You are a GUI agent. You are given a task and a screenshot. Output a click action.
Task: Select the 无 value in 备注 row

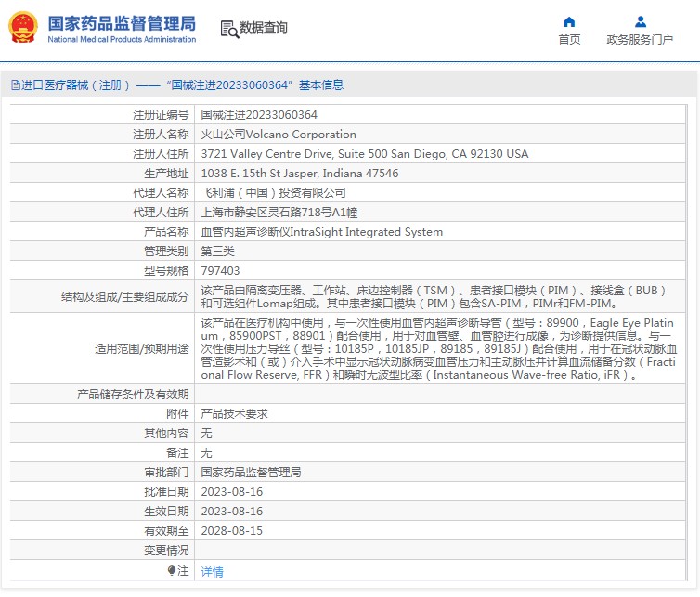pos(206,453)
